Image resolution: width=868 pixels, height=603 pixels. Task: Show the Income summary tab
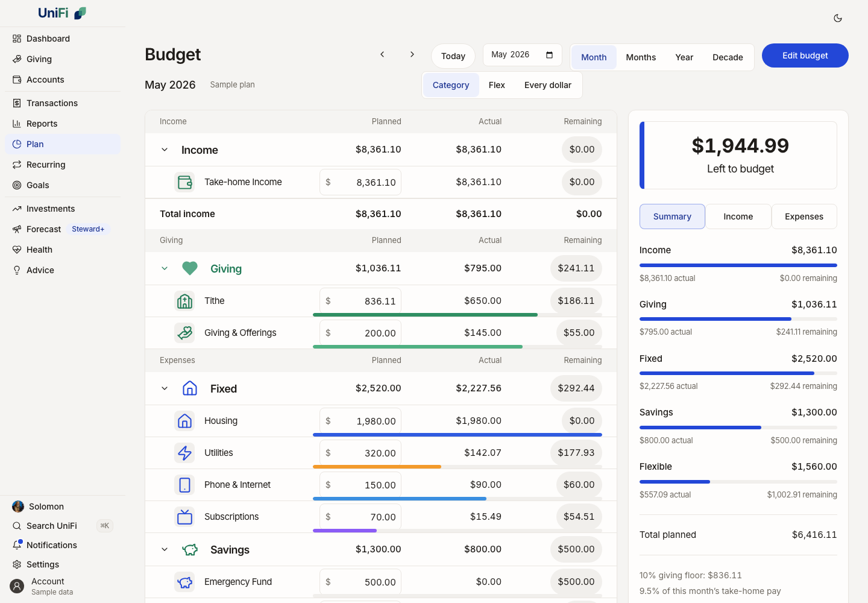tap(738, 216)
